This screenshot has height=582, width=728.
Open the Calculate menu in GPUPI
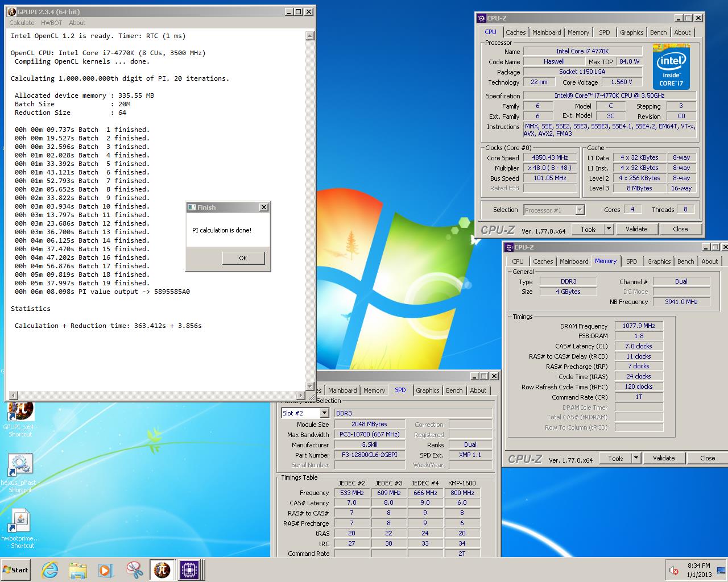[22, 23]
